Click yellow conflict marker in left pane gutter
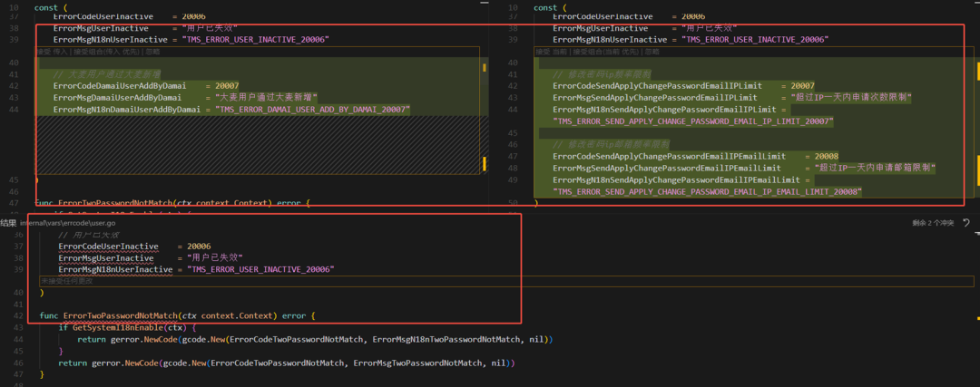Image resolution: width=980 pixels, height=387 pixels. pos(485,67)
